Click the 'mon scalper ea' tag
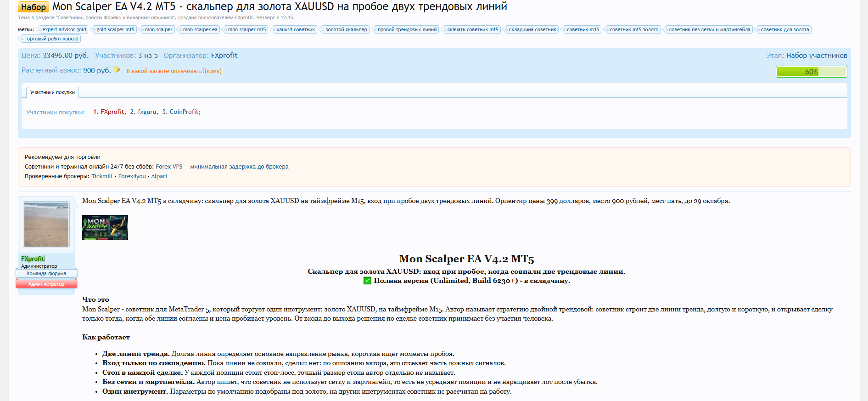 pyautogui.click(x=198, y=29)
